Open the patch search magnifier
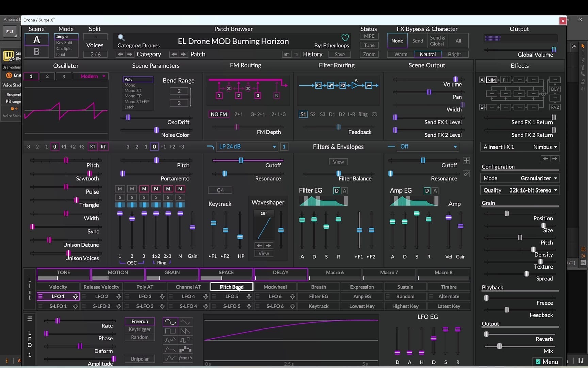The height and width of the screenshot is (368, 588). 121,37
